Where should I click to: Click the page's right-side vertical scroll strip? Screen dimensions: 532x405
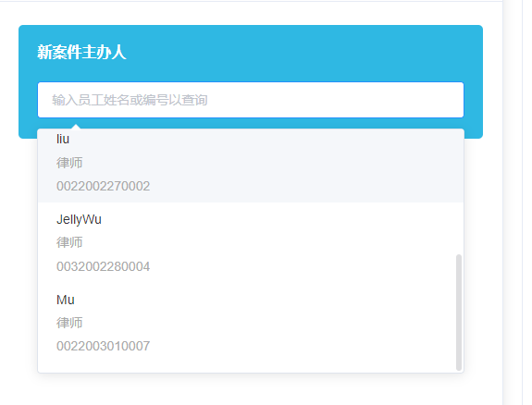click(x=513, y=202)
